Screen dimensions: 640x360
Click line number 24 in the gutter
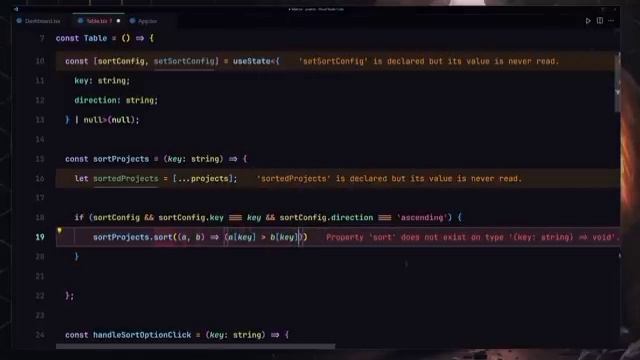(x=40, y=335)
